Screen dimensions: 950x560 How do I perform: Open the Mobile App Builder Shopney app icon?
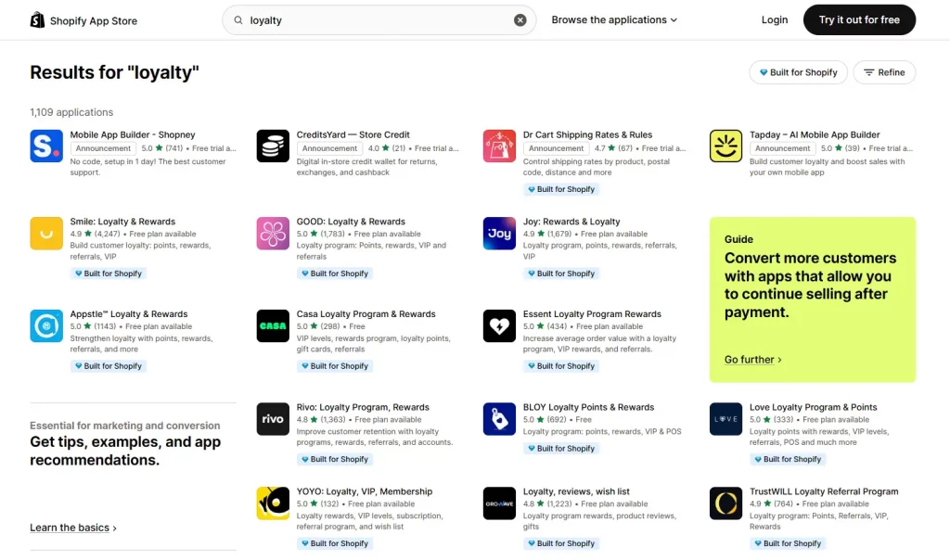46,146
